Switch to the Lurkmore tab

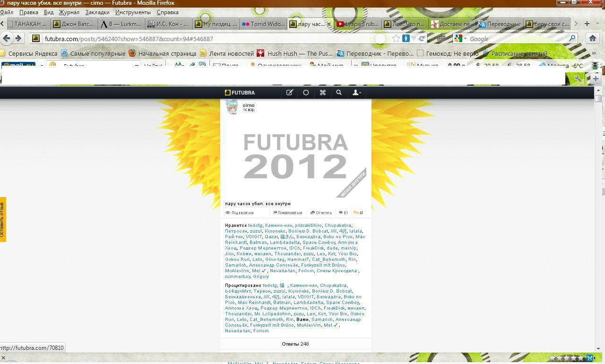pyautogui.click(x=121, y=24)
